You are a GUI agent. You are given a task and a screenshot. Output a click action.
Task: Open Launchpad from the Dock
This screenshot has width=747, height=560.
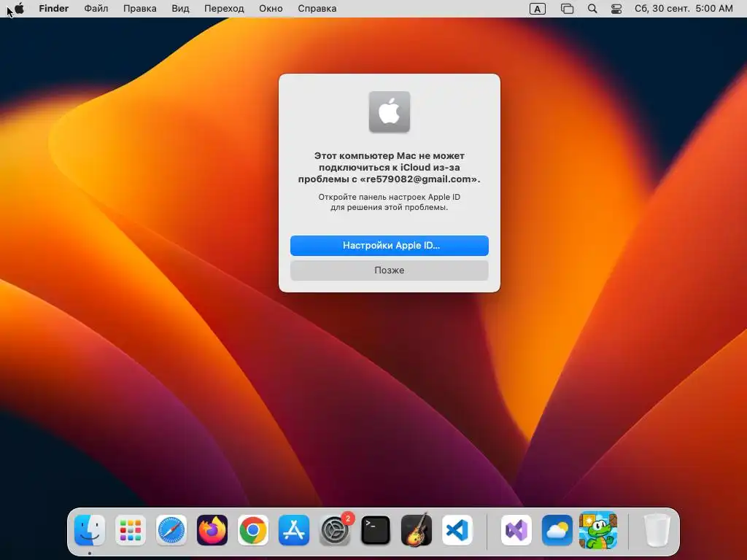coord(131,529)
